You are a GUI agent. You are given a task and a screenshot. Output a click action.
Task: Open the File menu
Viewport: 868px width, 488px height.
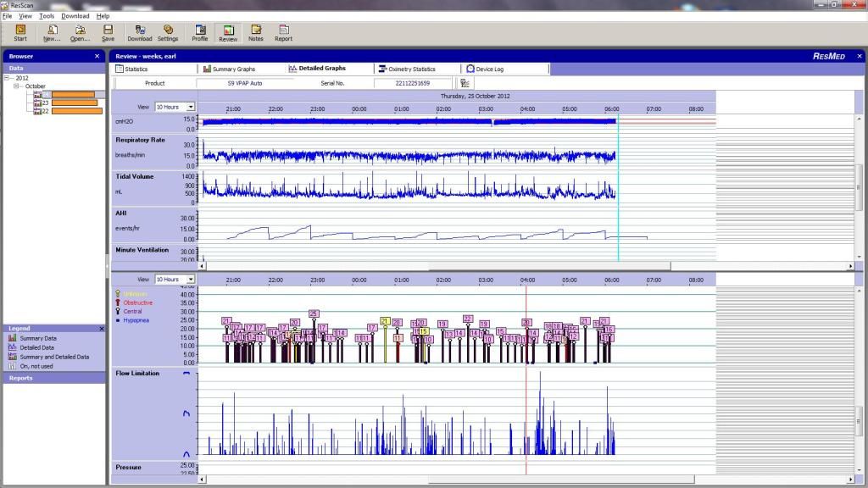[7, 16]
